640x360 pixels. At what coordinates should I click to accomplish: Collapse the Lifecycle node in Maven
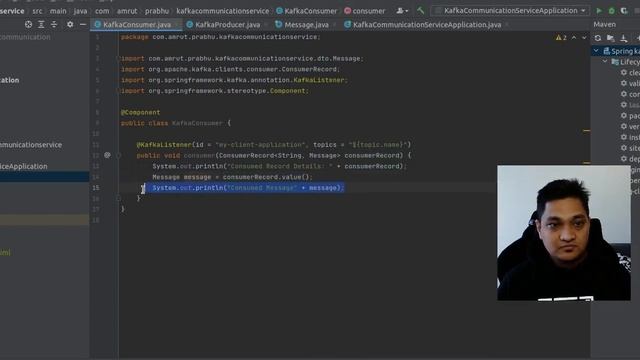[x=605, y=62]
